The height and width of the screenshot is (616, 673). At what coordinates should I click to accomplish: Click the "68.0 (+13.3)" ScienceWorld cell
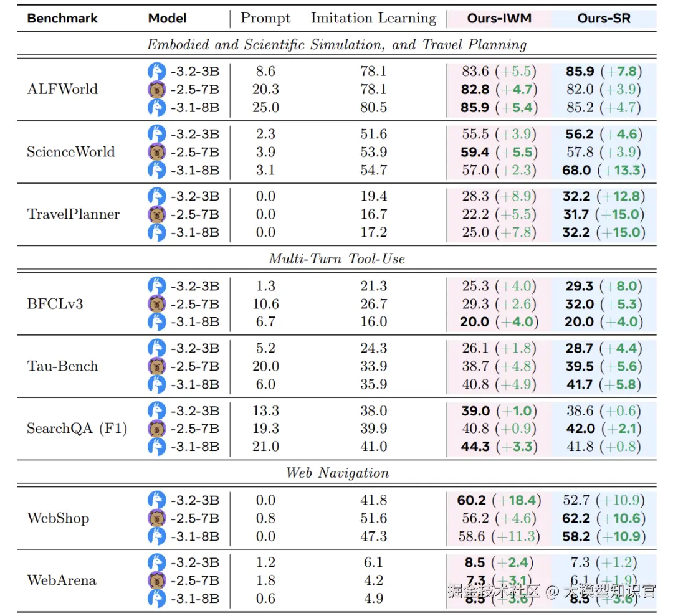coord(604,170)
